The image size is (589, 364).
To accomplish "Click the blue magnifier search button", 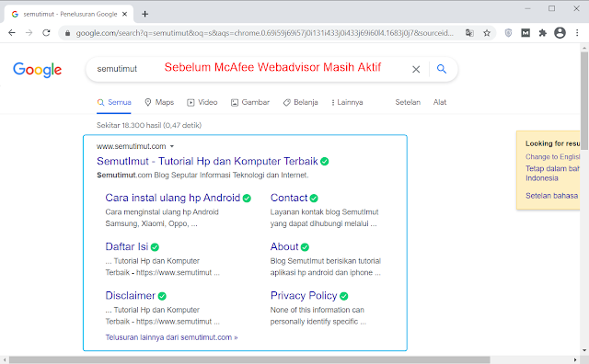I will coord(442,69).
